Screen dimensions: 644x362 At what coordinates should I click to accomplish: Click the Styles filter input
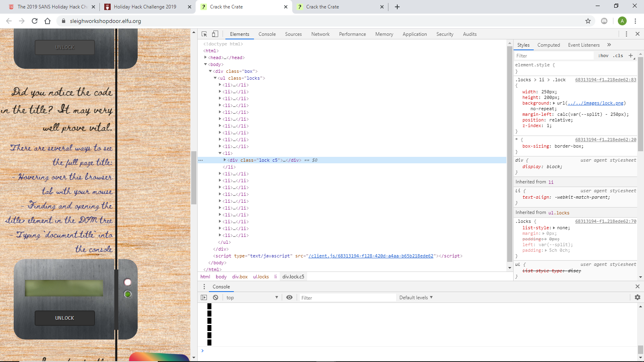click(554, 56)
